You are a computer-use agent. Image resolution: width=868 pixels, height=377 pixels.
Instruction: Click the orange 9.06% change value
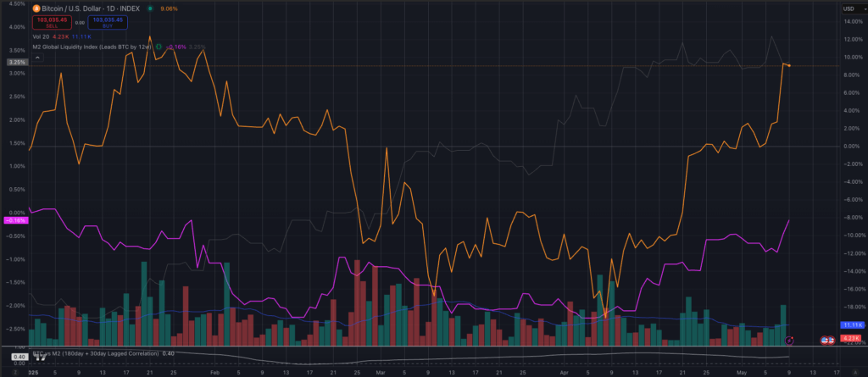coord(169,8)
